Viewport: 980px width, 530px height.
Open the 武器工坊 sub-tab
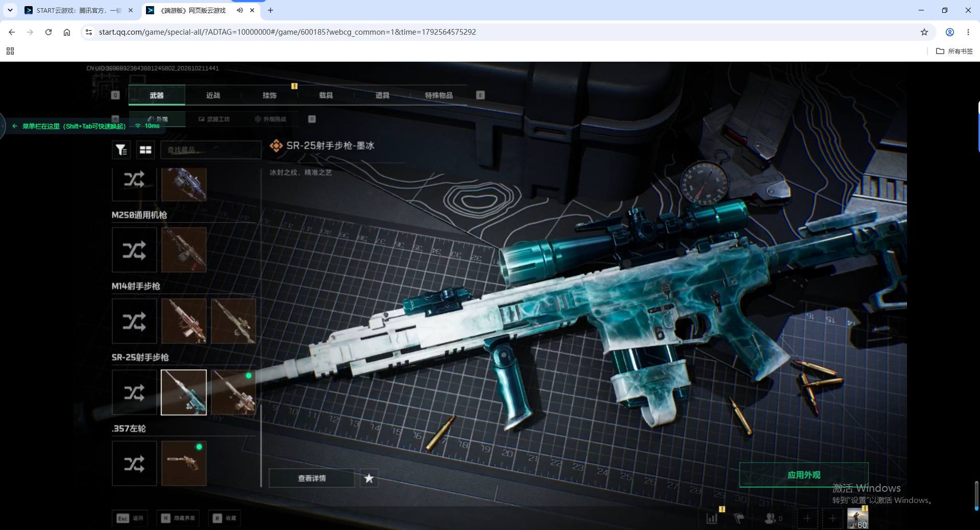[x=214, y=119]
